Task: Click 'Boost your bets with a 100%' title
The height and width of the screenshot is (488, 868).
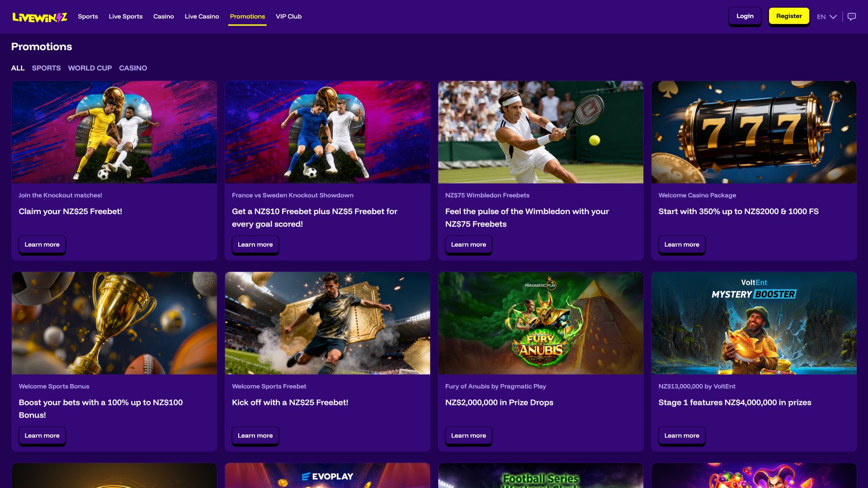Action: [101, 409]
